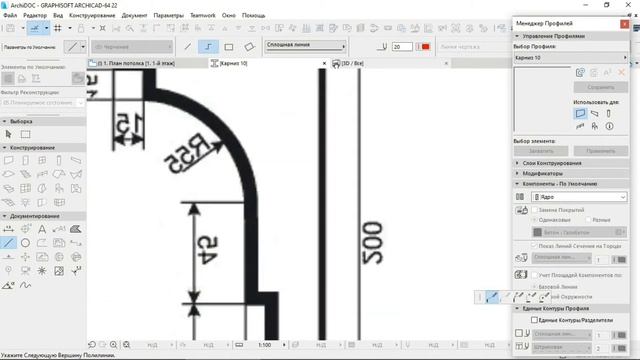
Task: Click the red pen color swatch
Action: (425, 47)
